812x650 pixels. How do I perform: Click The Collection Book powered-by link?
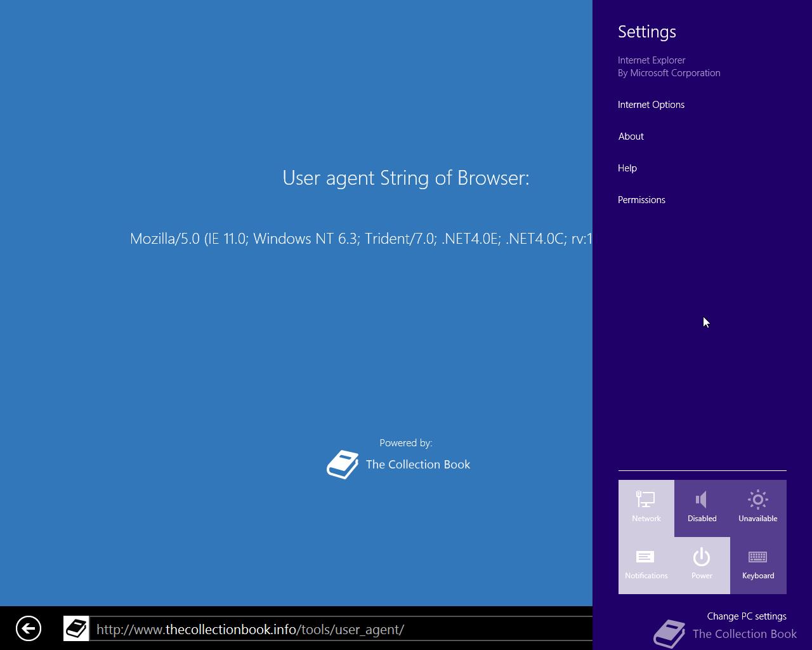(x=418, y=465)
